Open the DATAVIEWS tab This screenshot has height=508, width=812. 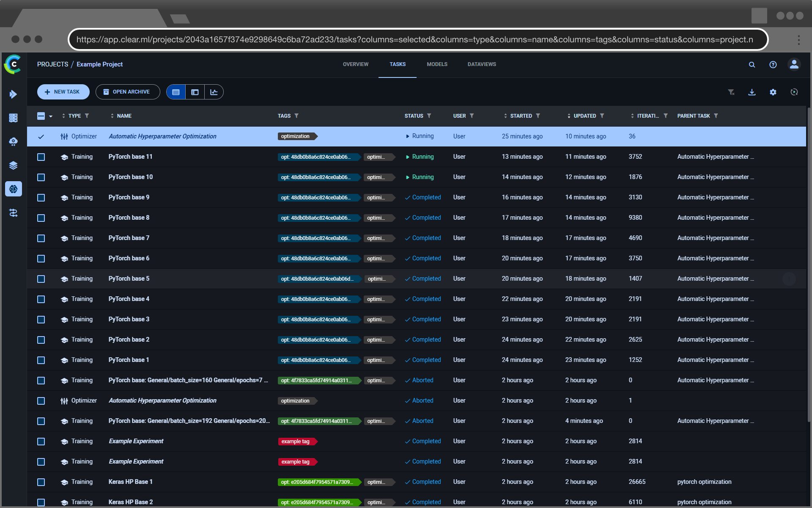(x=482, y=64)
